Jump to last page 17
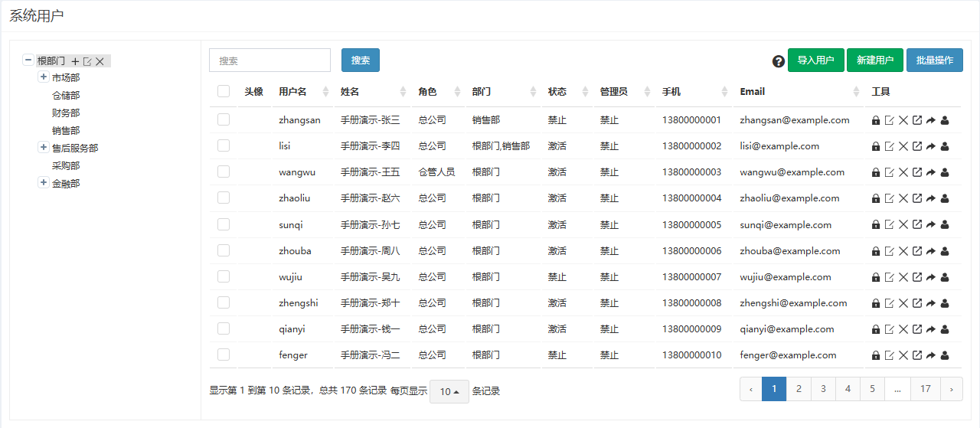Screen dimensions: 980x428 pos(926,389)
